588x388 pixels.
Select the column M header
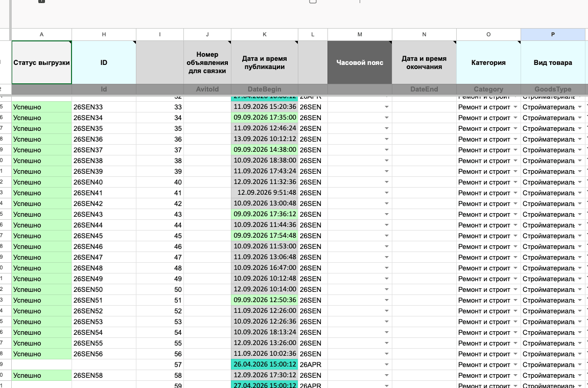[360, 35]
